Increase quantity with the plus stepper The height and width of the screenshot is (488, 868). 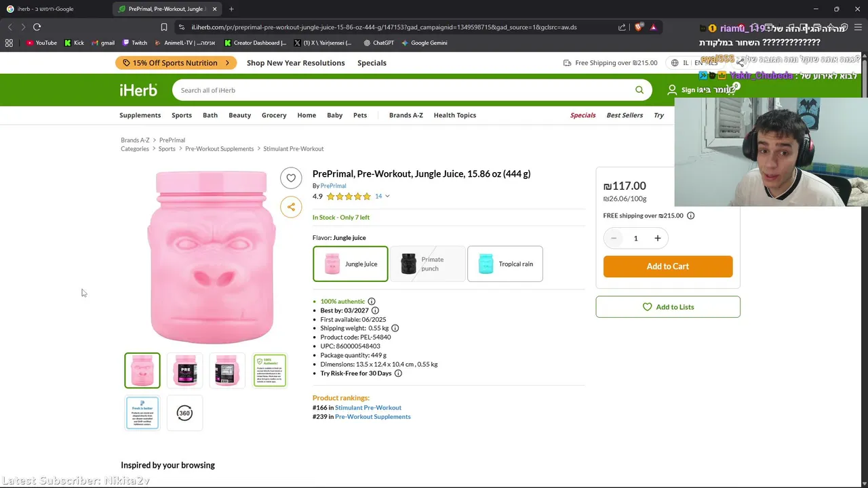coord(657,238)
